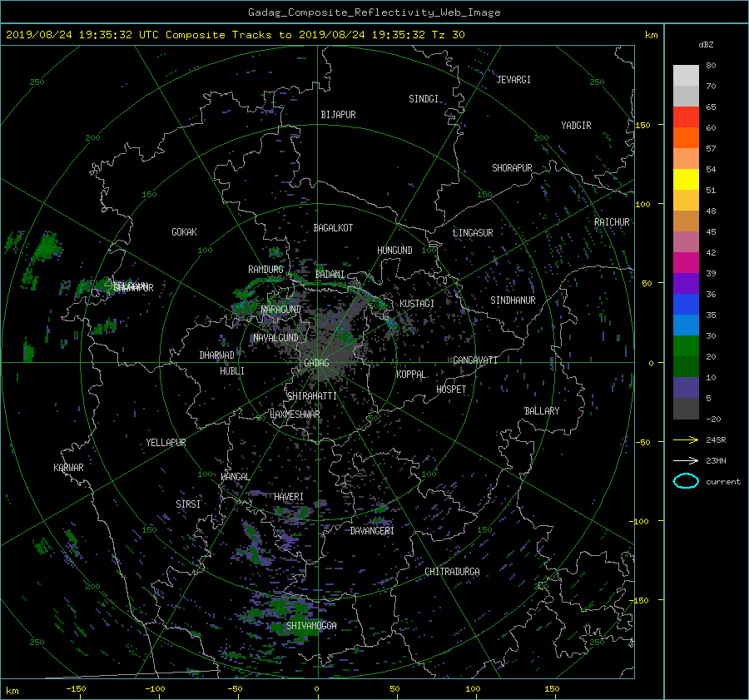Viewport: 749px width, 700px height.
Task: Click the KOPPAL city label
Action: (411, 375)
